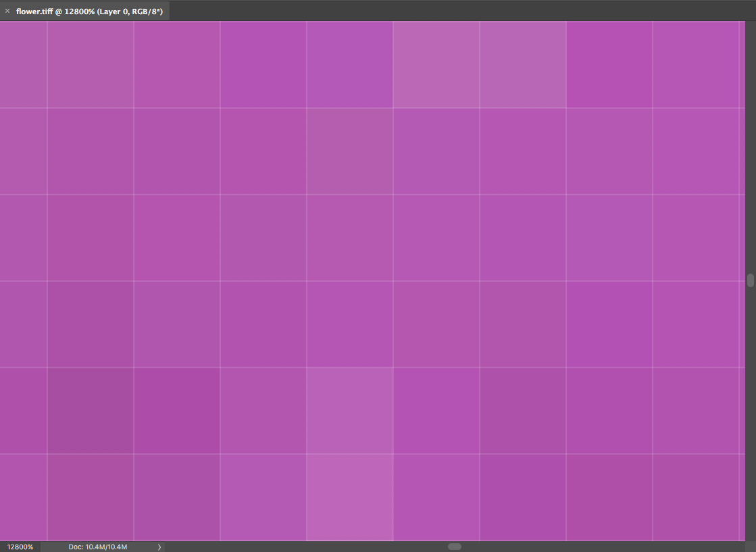Click pixel directly above the lightest bottom-row pixel

[350, 411]
